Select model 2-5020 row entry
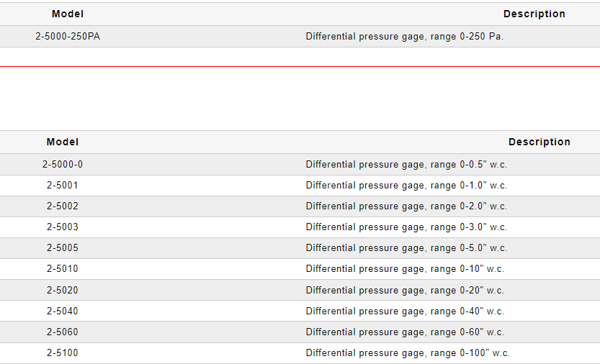Viewport: 600px width, 364px height. 63,290
